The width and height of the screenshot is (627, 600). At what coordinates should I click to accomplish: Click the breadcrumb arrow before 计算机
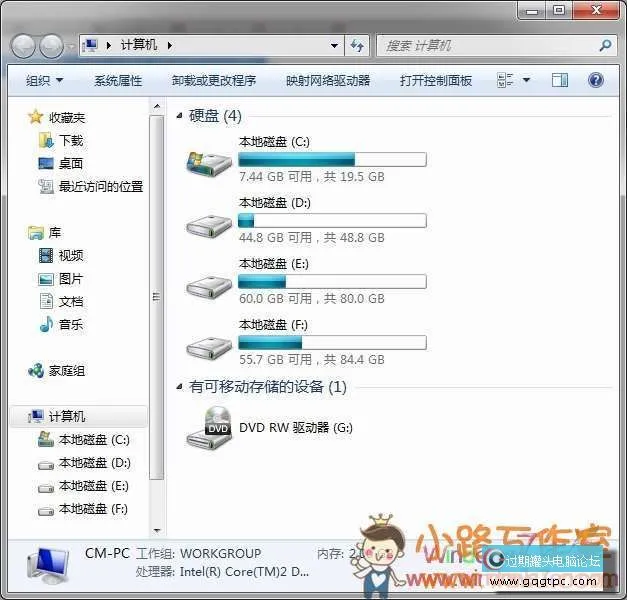point(108,46)
